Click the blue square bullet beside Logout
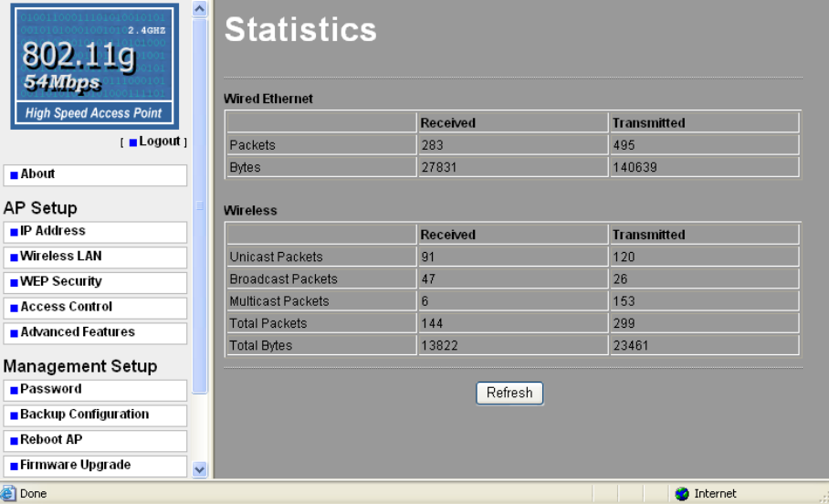The width and height of the screenshot is (829, 504). (x=133, y=142)
